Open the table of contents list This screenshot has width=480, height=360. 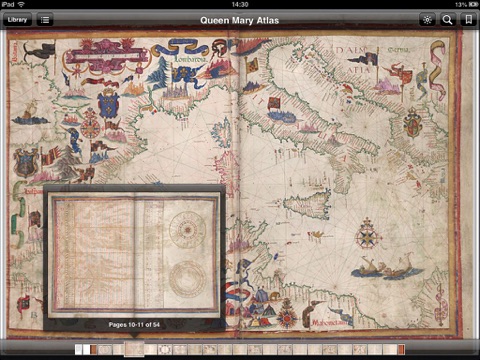click(45, 20)
